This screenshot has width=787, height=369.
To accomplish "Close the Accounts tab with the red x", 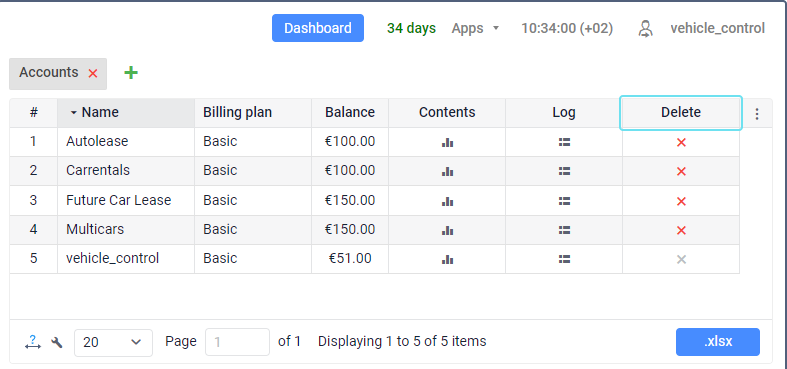I will [x=93, y=74].
